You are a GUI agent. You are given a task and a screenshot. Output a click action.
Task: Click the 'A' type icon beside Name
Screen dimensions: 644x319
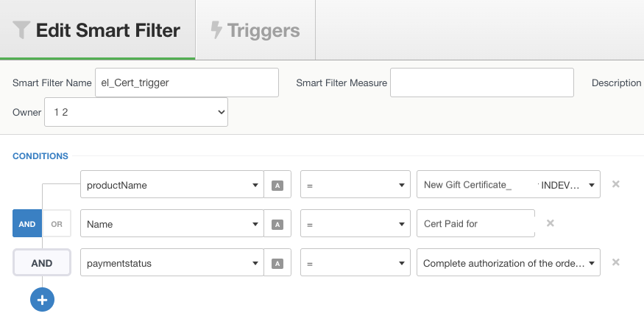pyautogui.click(x=277, y=225)
